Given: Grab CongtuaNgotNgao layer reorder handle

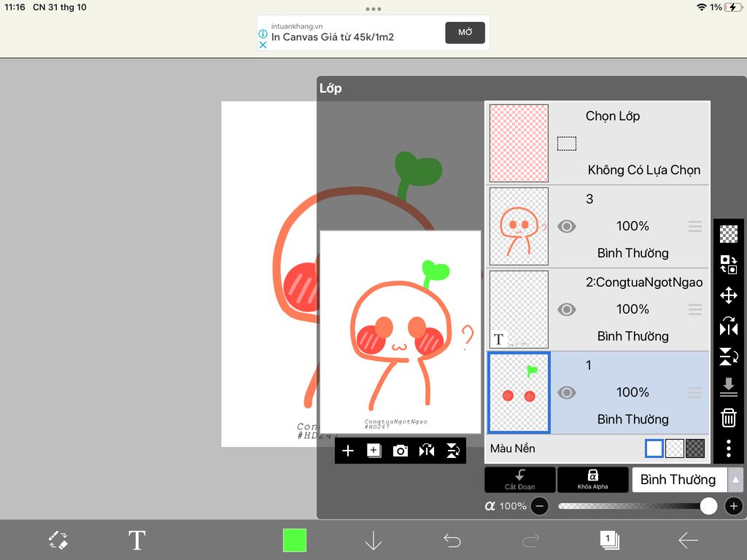Looking at the screenshot, I should tap(695, 309).
